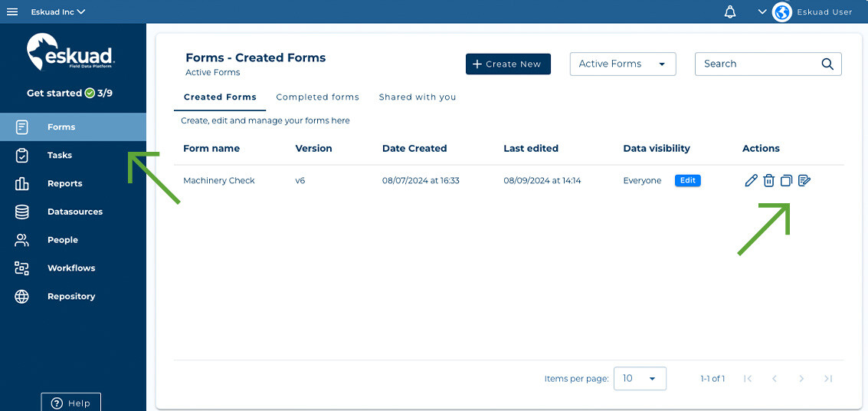Switch to the Completed forms tab
Screen dimensions: 868x411
318,97
